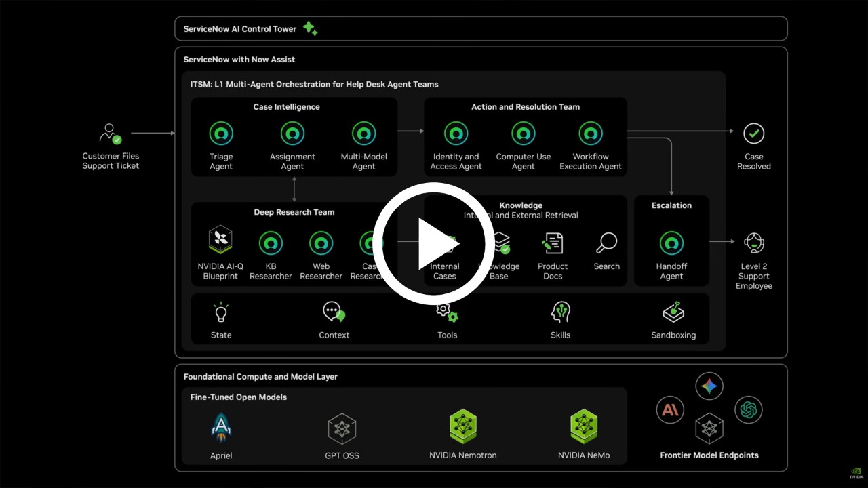868x488 pixels.
Task: Click the 'ServiceNow AI Control Tower' title
Action: pos(239,29)
